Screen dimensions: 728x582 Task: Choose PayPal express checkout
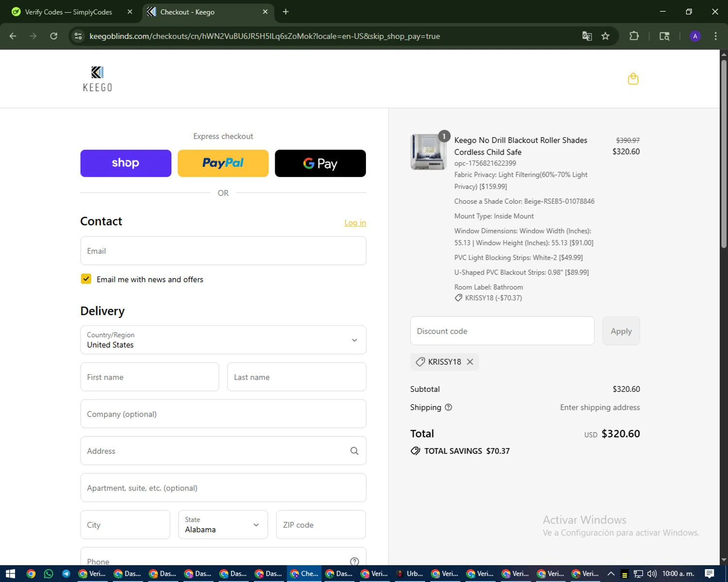(223, 163)
